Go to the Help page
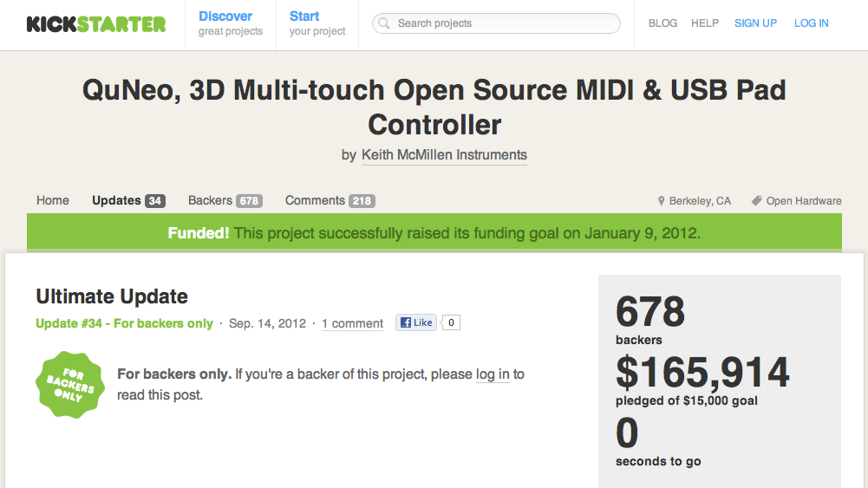Viewport: 868px width, 488px height. pyautogui.click(x=705, y=23)
